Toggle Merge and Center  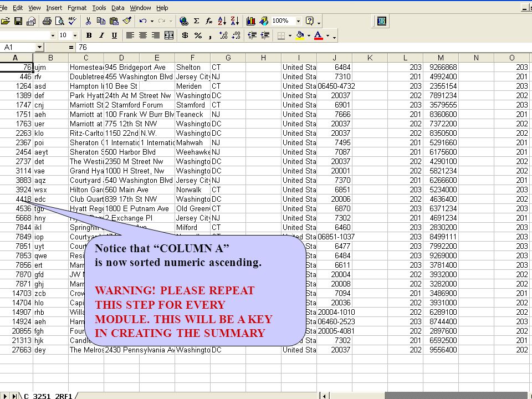click(x=169, y=35)
